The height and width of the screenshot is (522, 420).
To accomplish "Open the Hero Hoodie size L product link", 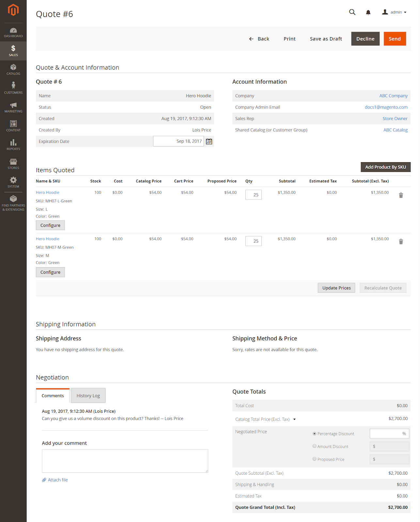I will click(48, 192).
